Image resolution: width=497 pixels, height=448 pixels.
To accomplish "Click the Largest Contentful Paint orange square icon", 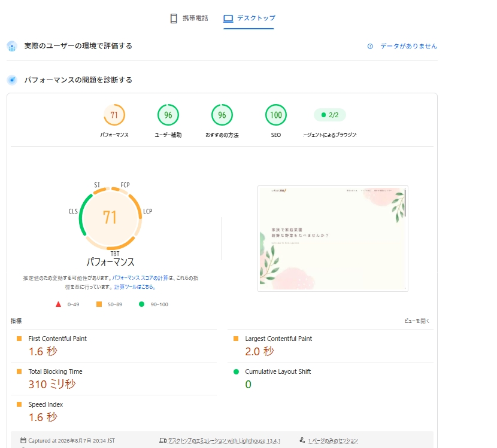I will click(236, 339).
